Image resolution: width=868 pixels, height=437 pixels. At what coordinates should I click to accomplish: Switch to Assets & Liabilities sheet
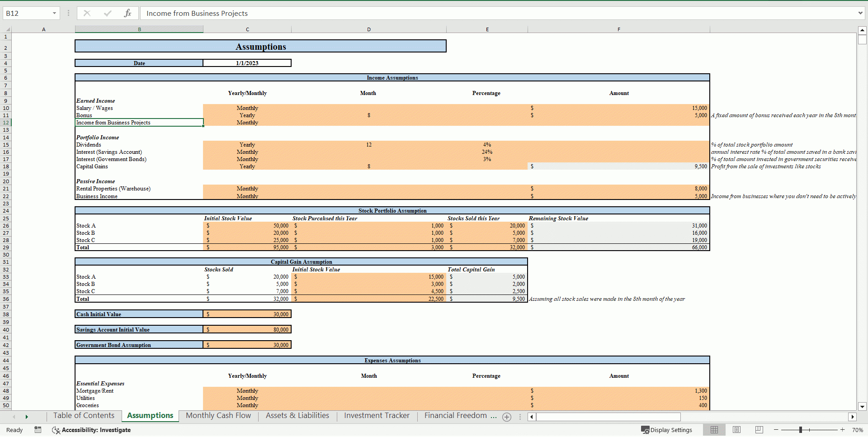click(297, 415)
